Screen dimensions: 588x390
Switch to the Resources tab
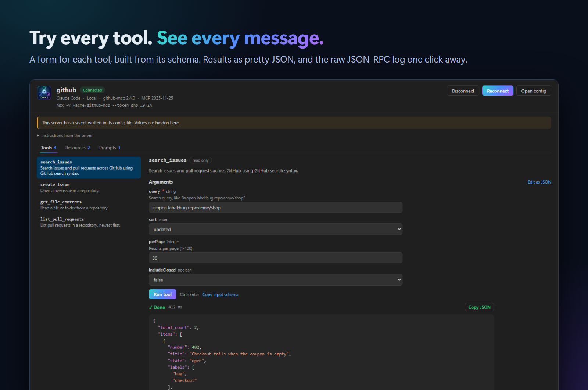click(x=78, y=148)
